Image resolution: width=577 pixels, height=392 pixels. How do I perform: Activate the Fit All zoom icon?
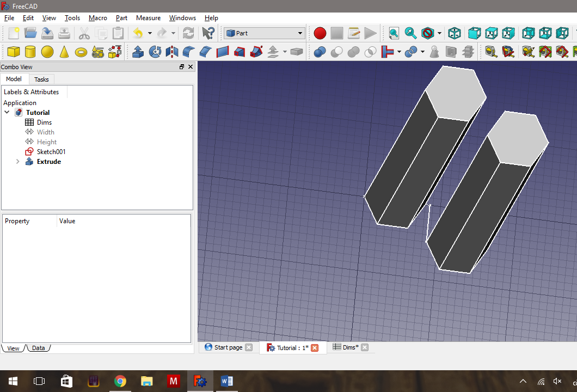tap(394, 33)
